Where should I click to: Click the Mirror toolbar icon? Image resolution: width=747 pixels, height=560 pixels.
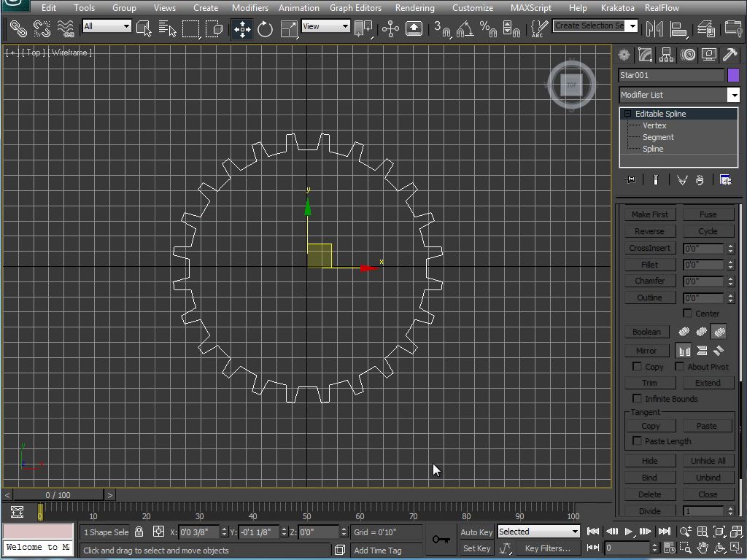tap(654, 28)
